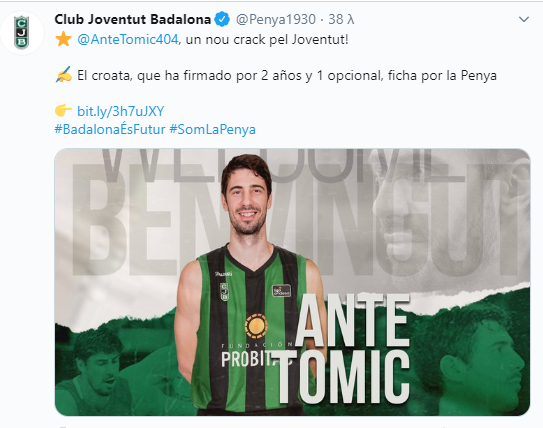Click the Liga Endesa patch on jersey

point(281,291)
